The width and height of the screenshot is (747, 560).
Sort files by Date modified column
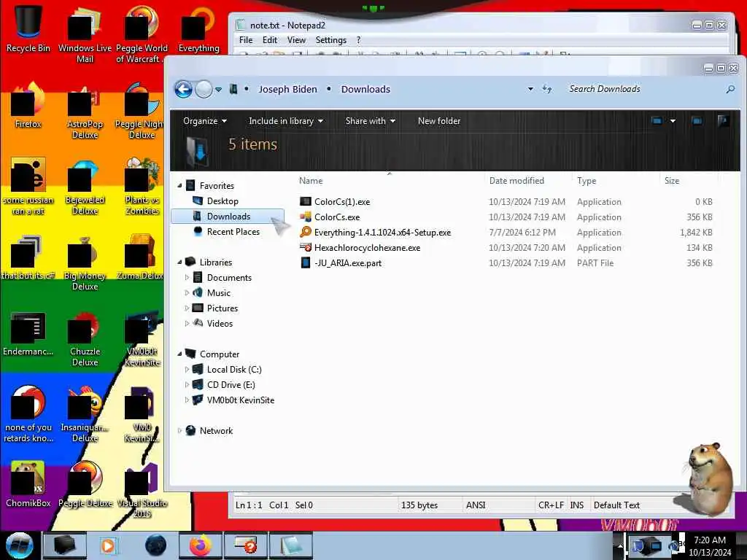pos(516,181)
